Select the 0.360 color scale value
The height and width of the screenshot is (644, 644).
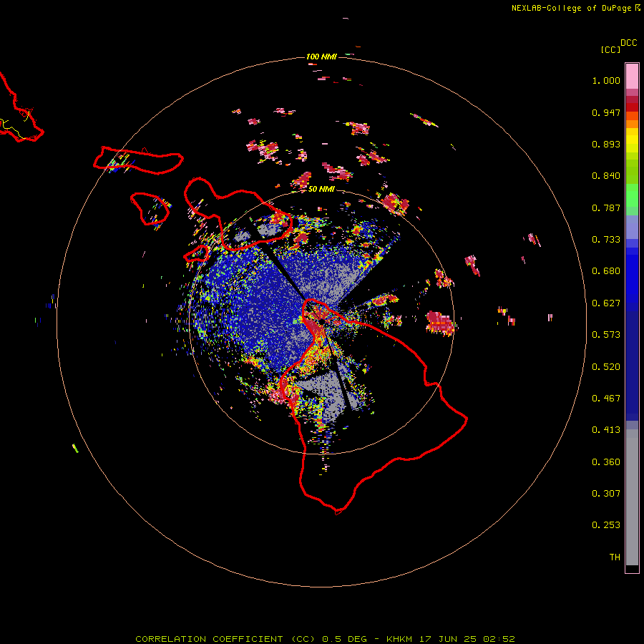(606, 462)
